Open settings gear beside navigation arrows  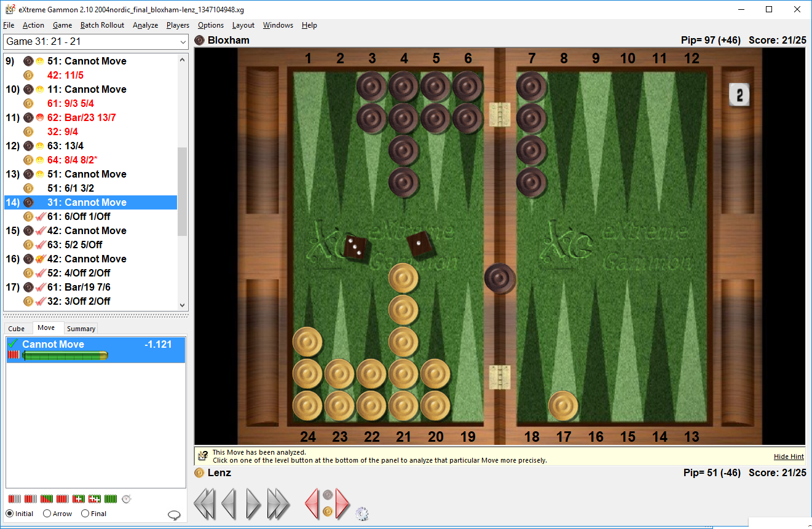[x=361, y=514]
